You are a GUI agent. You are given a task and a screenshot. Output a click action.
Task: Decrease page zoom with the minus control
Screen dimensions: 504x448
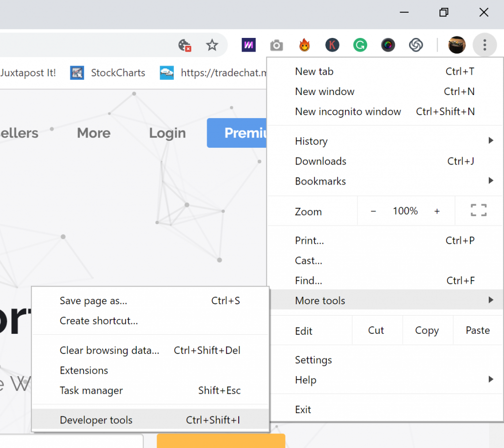click(x=373, y=211)
